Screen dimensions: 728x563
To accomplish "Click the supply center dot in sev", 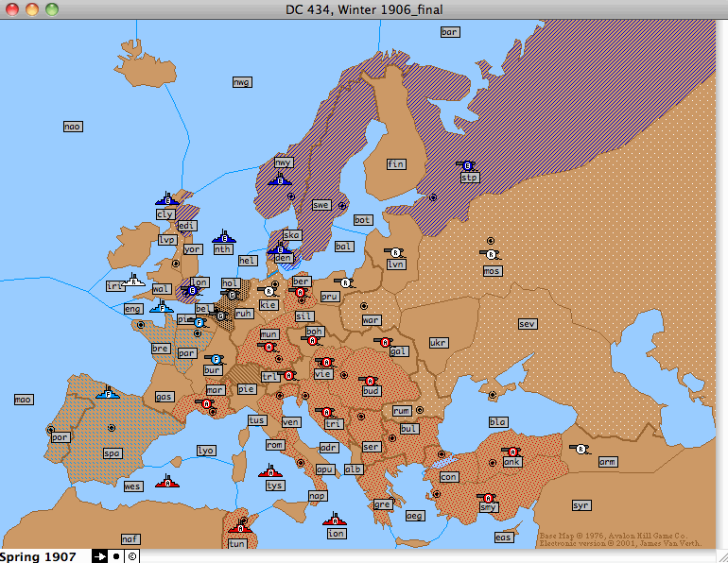I will pyautogui.click(x=493, y=395).
